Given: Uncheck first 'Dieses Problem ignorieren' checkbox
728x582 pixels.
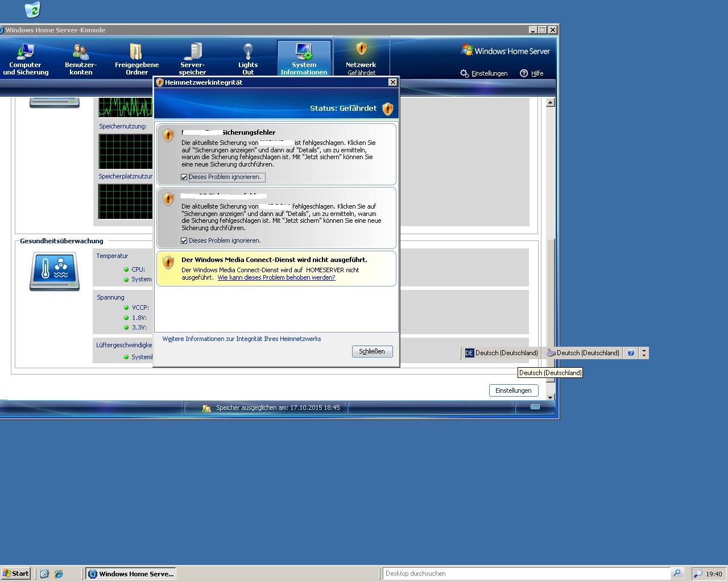Looking at the screenshot, I should click(x=184, y=177).
